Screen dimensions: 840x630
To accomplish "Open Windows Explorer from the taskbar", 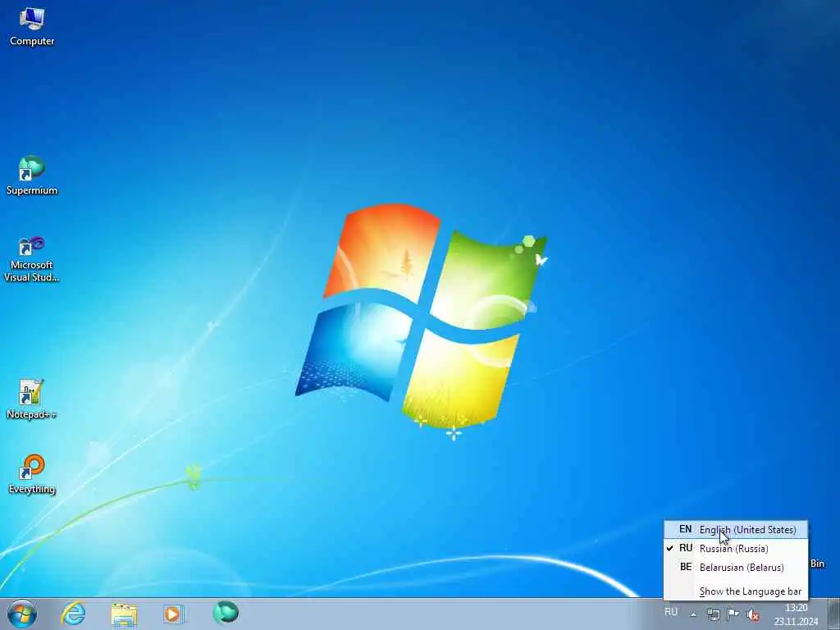I will point(124,614).
